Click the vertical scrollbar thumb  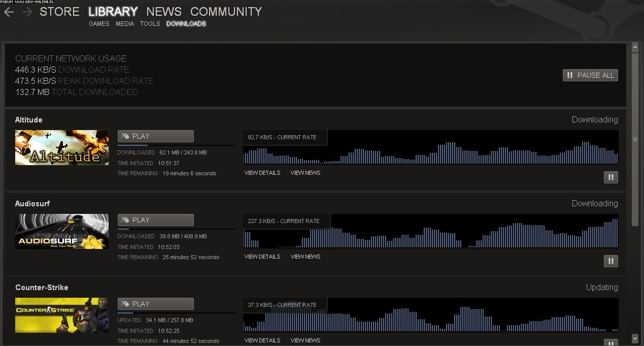(x=635, y=139)
